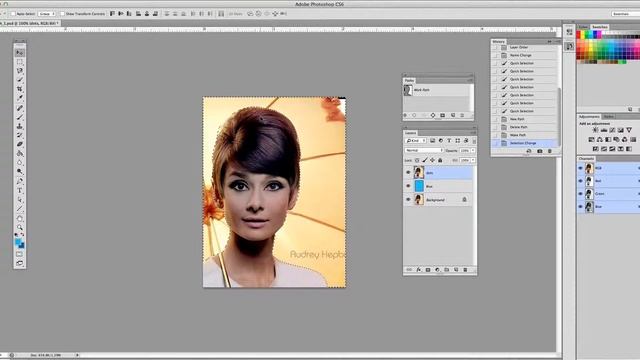
Task: Delete current state in History panel
Action: click(549, 151)
